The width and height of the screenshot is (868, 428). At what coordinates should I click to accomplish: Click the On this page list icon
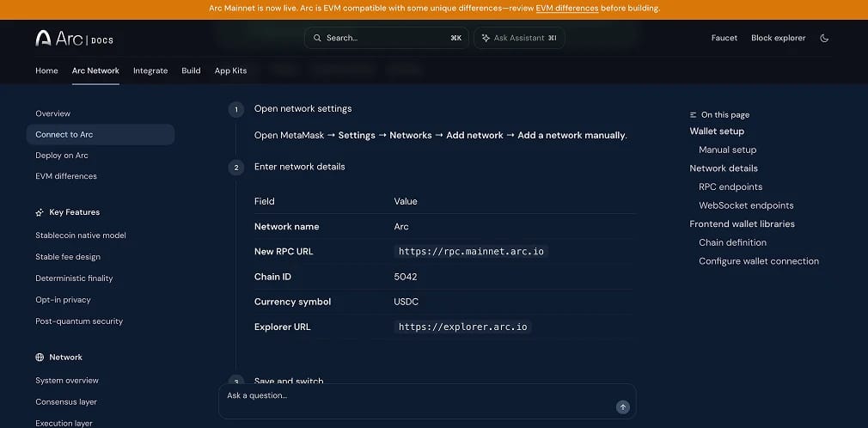(693, 114)
